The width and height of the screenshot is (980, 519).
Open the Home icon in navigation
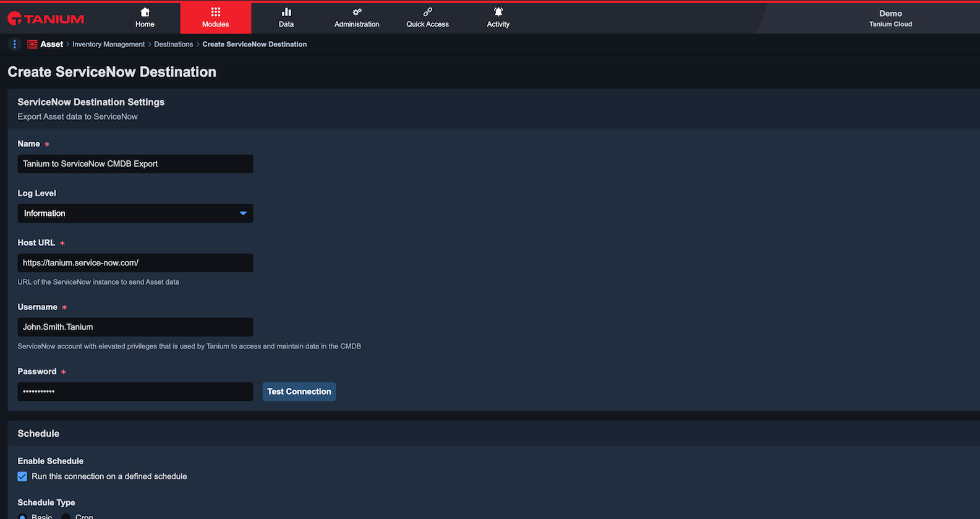pos(145,12)
